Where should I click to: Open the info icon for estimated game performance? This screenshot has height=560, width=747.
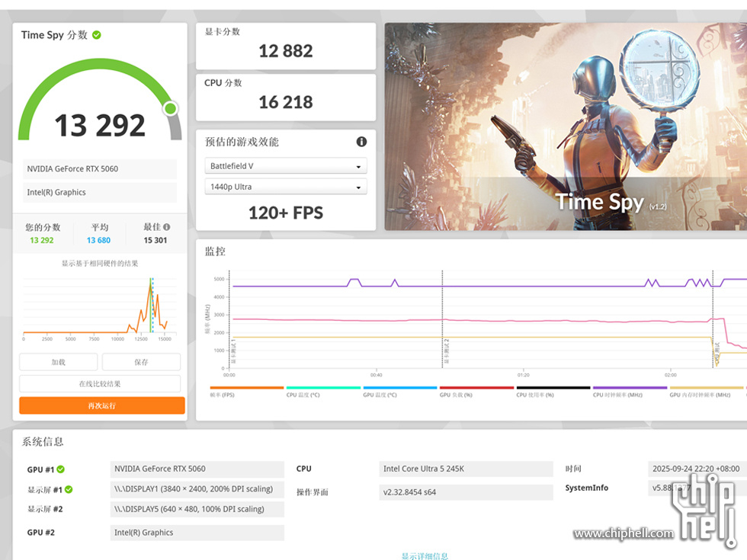coord(361,142)
